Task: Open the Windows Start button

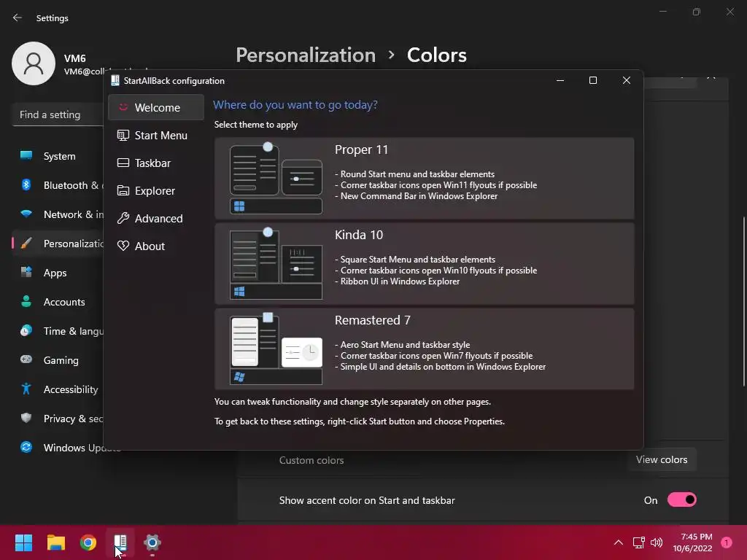Action: (23, 542)
